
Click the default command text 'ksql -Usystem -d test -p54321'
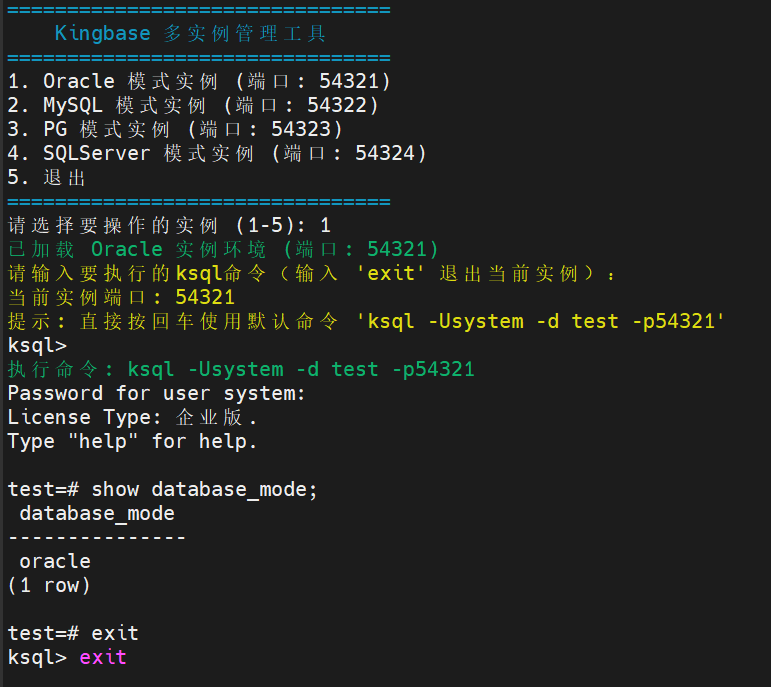(x=546, y=321)
